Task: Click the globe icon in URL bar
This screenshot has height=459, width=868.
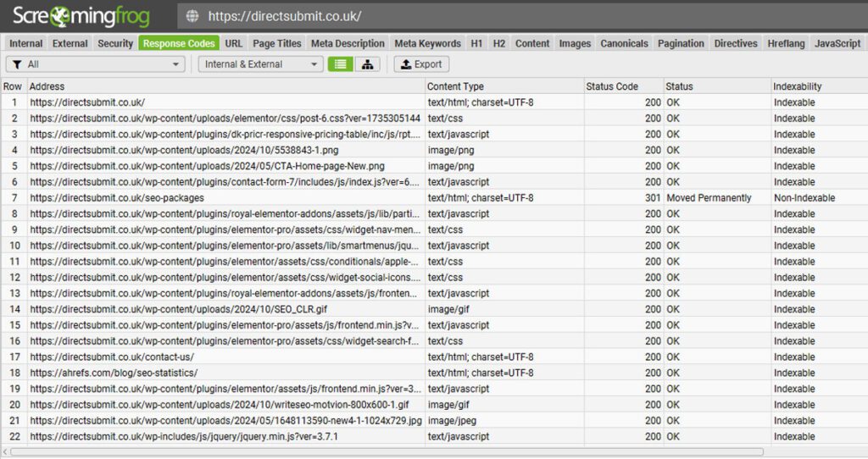Action: (x=192, y=16)
